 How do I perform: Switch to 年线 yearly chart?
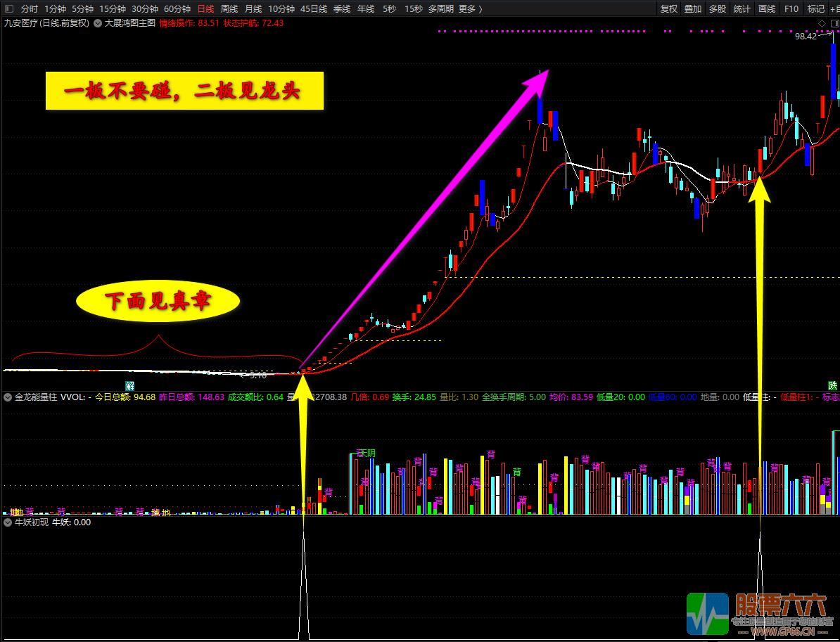click(366, 8)
